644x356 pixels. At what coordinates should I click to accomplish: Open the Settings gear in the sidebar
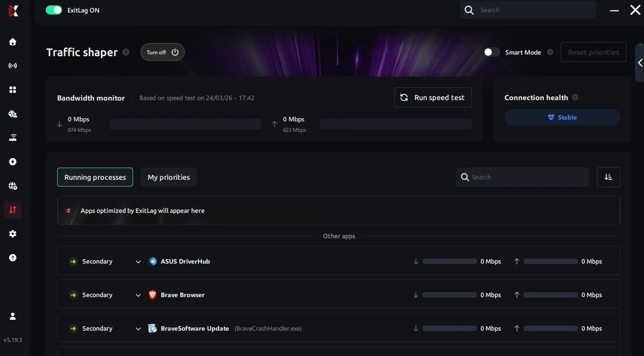13,234
